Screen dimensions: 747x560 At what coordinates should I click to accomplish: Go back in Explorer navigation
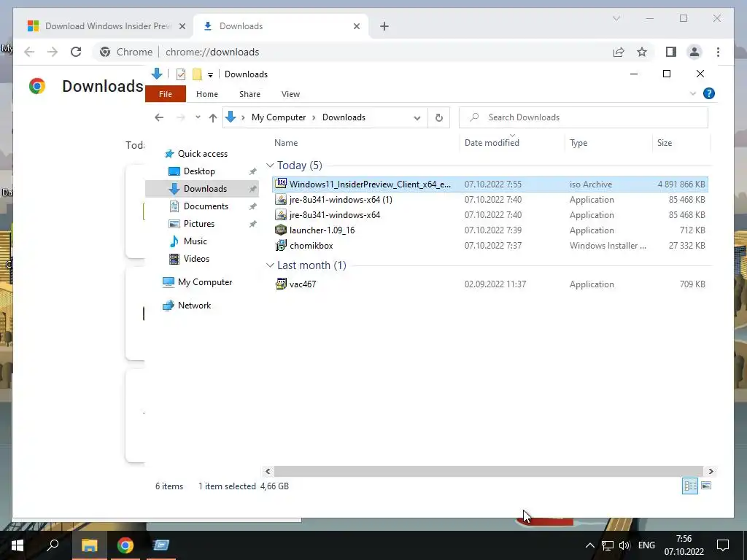(159, 117)
